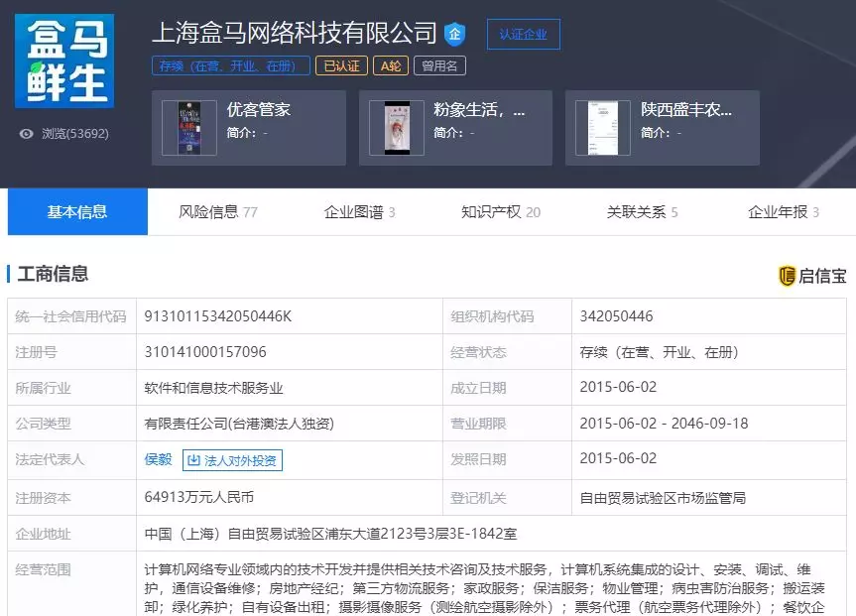This screenshot has width=856, height=616.
Task: Click the 工商信息 section heading
Action: [53, 274]
